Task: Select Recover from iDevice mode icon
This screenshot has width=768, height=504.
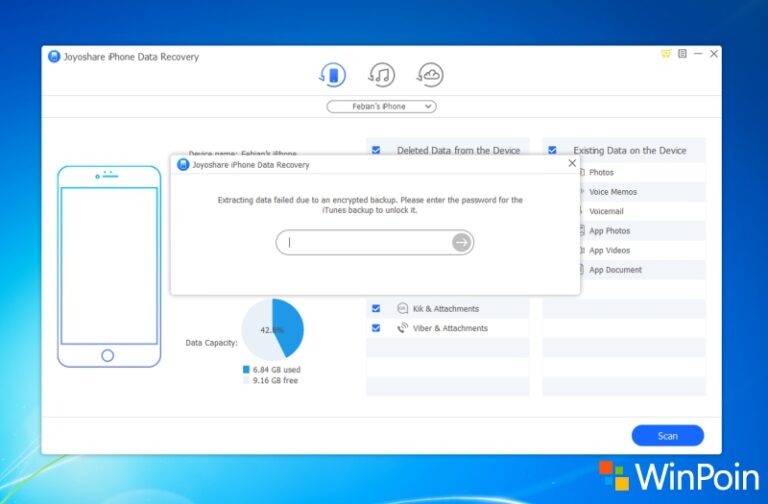Action: pyautogui.click(x=333, y=74)
